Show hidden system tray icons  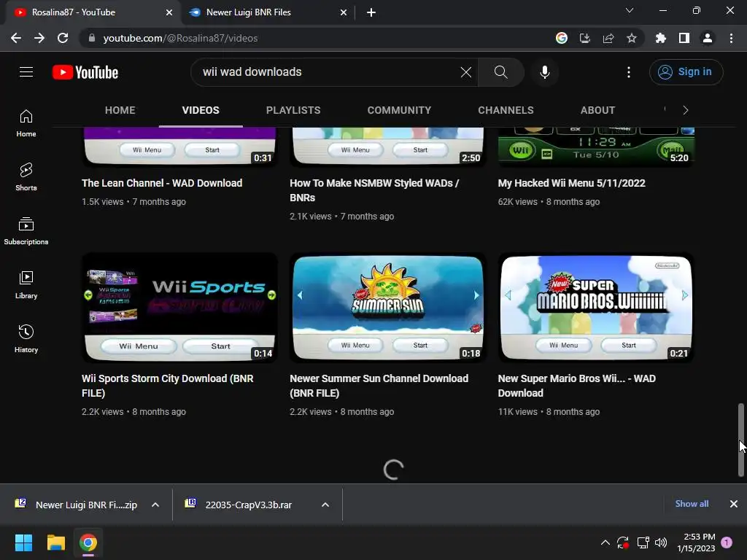click(605, 542)
